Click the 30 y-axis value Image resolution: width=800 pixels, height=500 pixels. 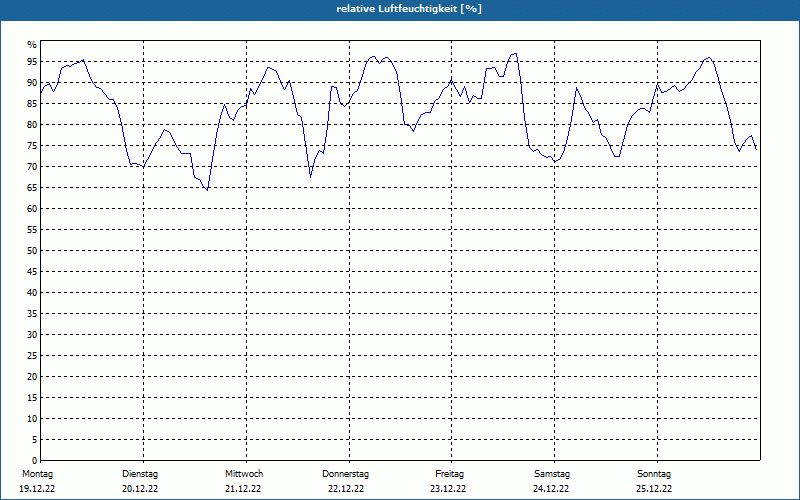click(x=32, y=335)
